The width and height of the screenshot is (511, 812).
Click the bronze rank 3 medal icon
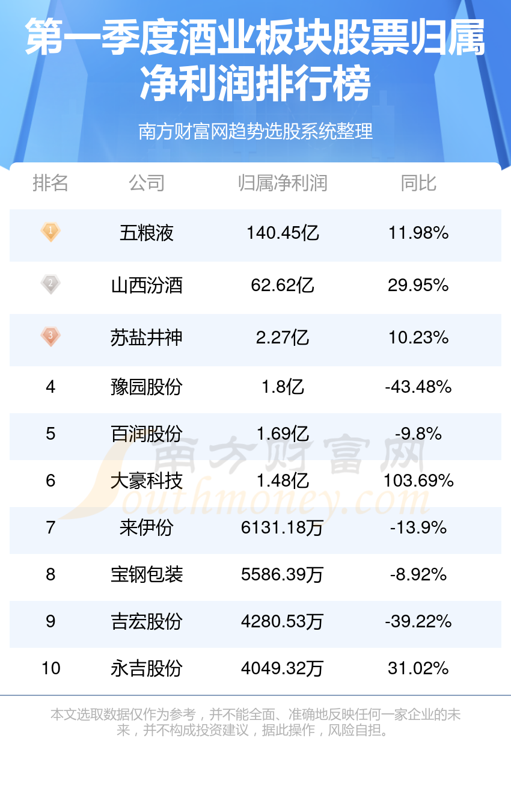coord(50,336)
